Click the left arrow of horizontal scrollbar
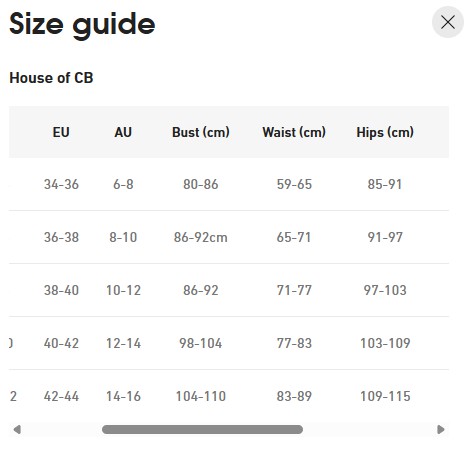 click(17, 429)
